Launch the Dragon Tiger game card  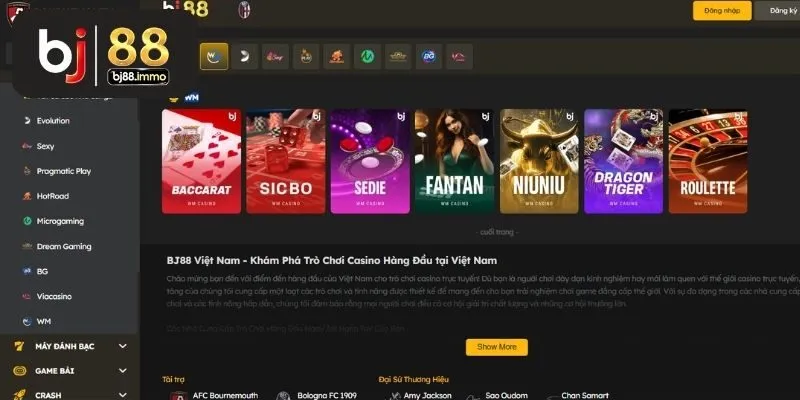coord(623,161)
